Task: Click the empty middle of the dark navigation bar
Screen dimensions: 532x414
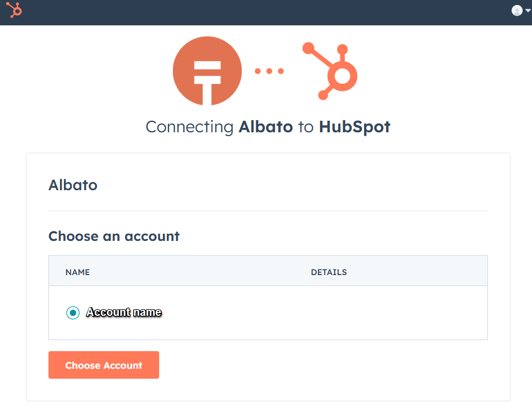Action: pyautogui.click(x=264, y=12)
